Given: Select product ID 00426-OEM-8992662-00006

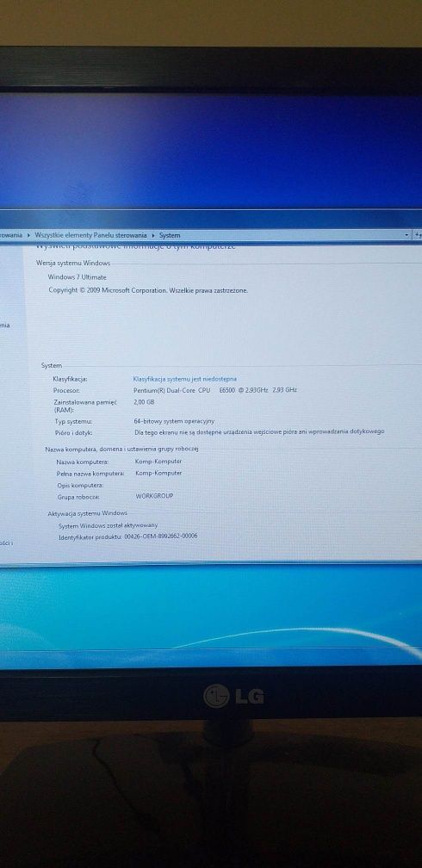Looking at the screenshot, I should click(161, 536).
